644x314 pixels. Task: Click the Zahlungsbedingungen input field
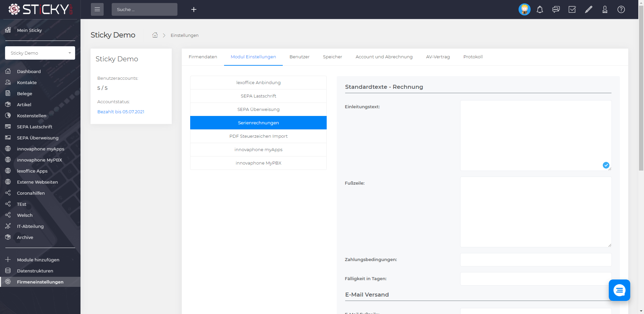(536, 260)
